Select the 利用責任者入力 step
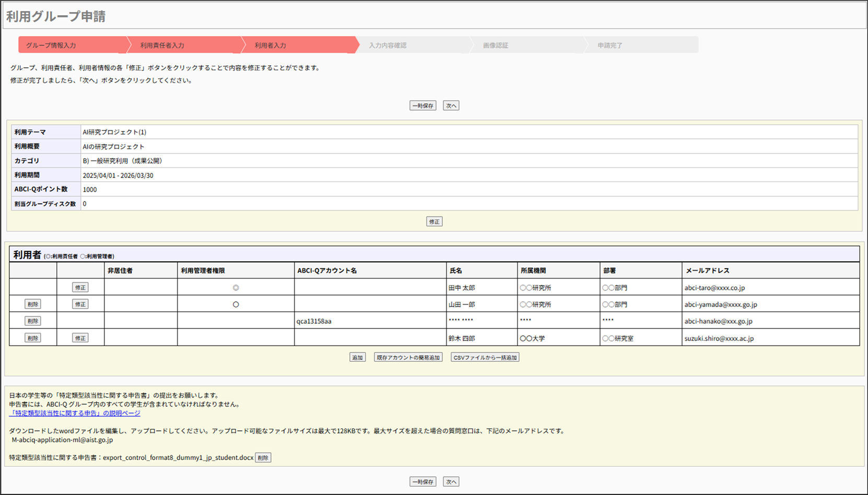Screen dimensions: 868x495 click(x=162, y=45)
